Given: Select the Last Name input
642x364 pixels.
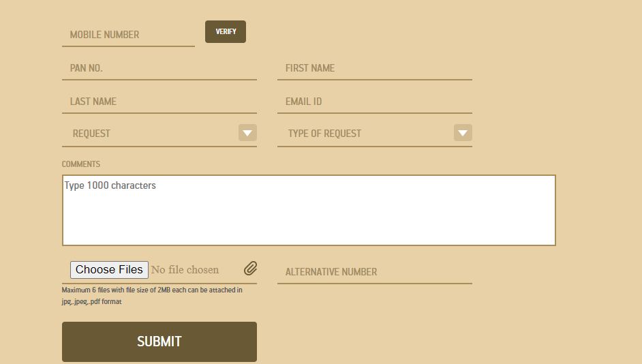Looking at the screenshot, I should pyautogui.click(x=159, y=102).
